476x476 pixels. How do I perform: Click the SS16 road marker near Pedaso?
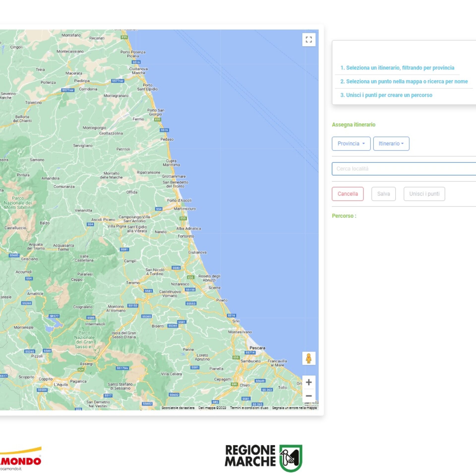164,130
